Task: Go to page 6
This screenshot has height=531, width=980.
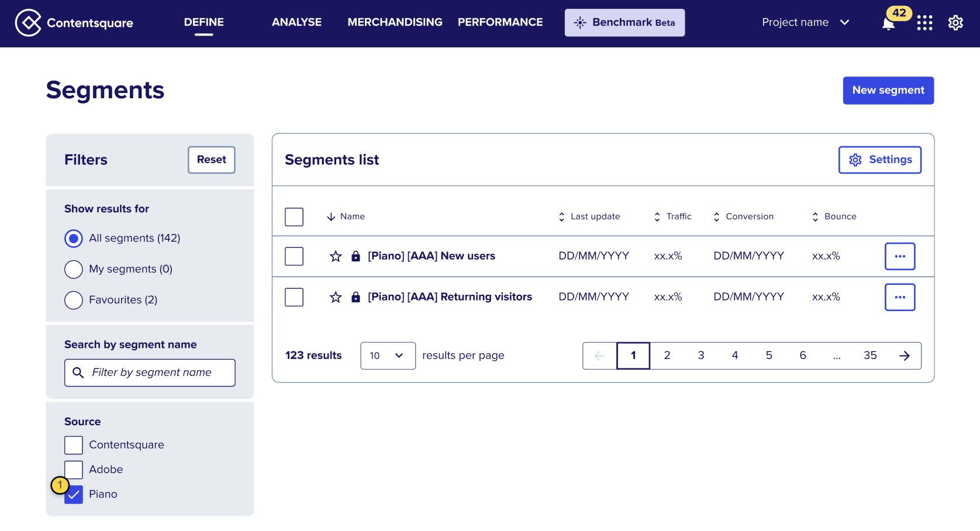Action: 803,356
